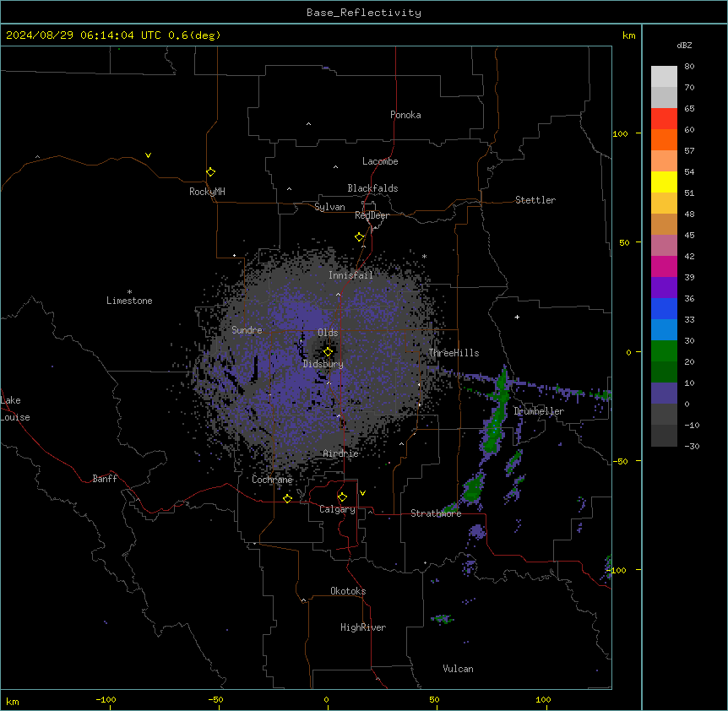Viewport: 728px width, 711px height.
Task: Click the 80 value on the dBZ legend
Action: click(x=689, y=67)
